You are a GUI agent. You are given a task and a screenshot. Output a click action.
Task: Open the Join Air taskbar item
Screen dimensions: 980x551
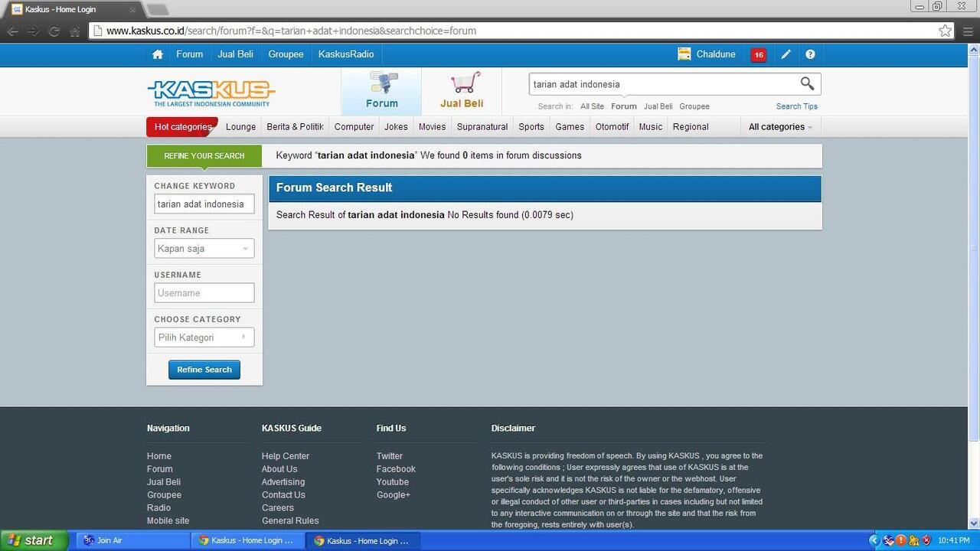(x=132, y=540)
